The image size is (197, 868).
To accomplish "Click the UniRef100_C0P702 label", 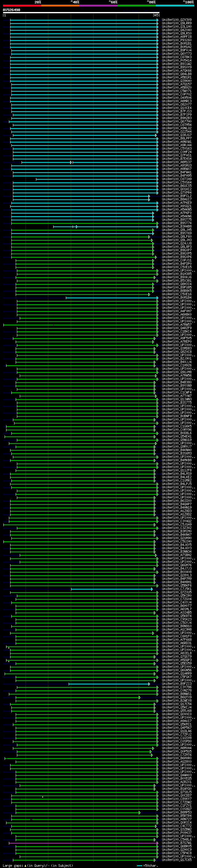I will point(177,94).
